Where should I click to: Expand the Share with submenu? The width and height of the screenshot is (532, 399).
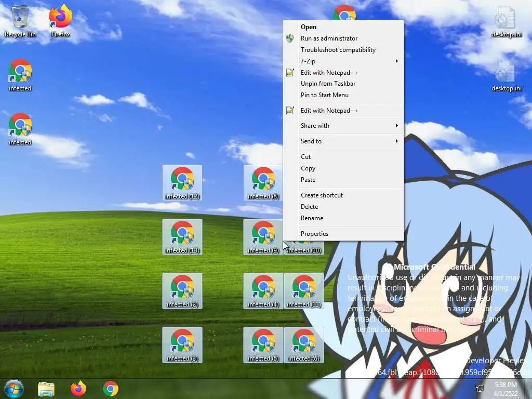(343, 126)
